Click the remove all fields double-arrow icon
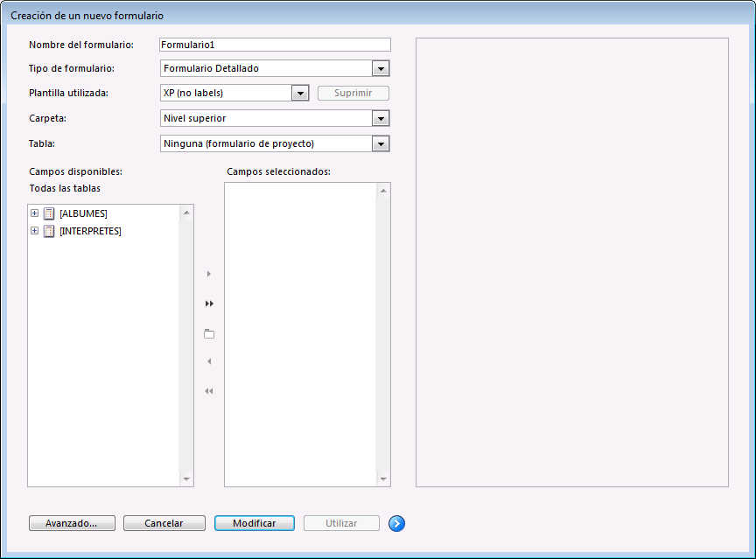 coord(209,391)
